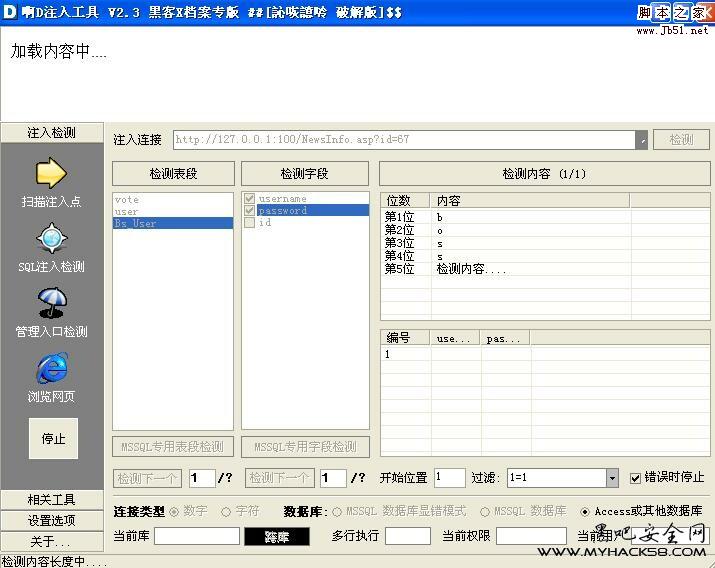Select result row numbered 1
This screenshot has height=568, width=715.
[545, 354]
